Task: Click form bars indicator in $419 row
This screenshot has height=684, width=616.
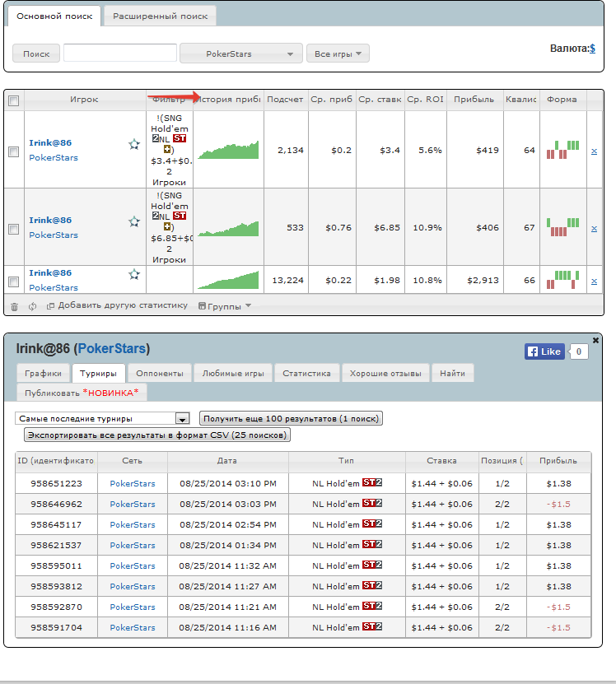Action: click(x=562, y=150)
